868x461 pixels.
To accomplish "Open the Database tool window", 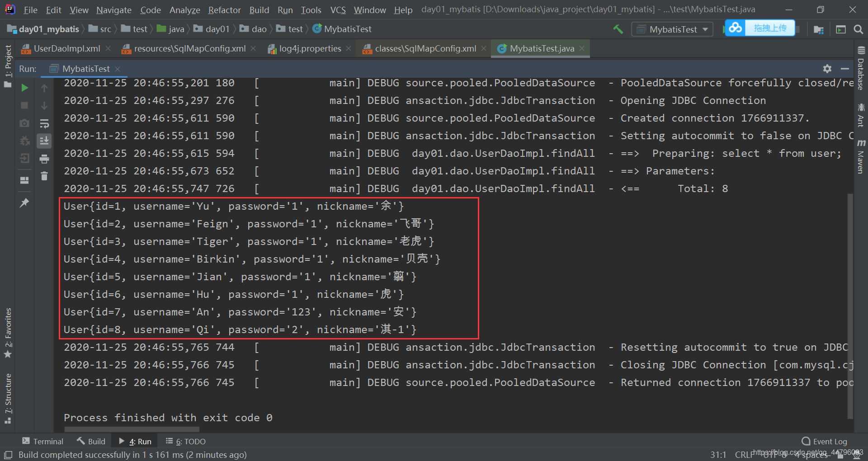I will [x=861, y=68].
